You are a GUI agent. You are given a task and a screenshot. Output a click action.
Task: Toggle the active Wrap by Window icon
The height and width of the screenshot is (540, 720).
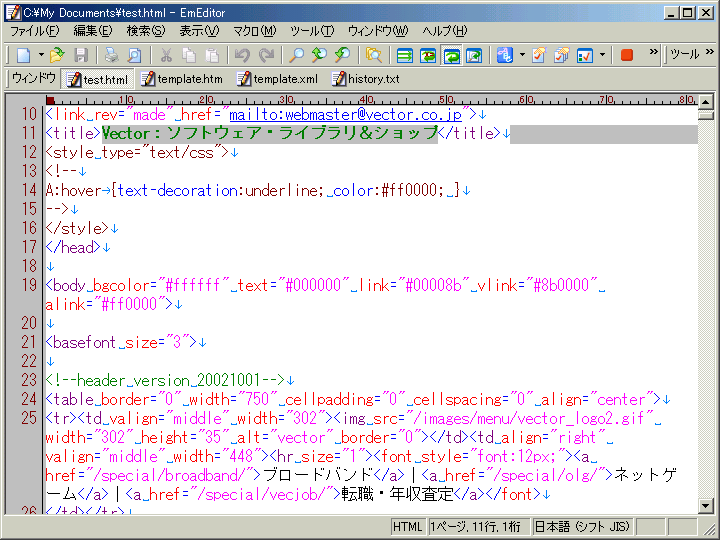tap(451, 56)
